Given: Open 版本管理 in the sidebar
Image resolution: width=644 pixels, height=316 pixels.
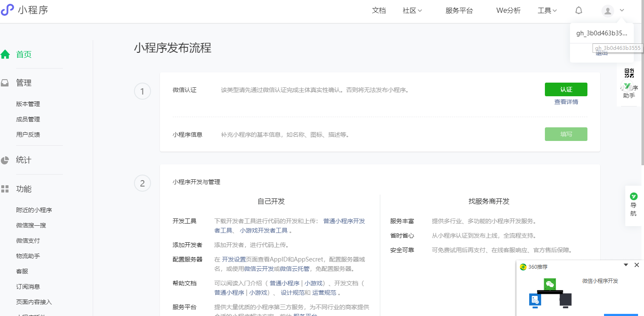Looking at the screenshot, I should [x=28, y=104].
